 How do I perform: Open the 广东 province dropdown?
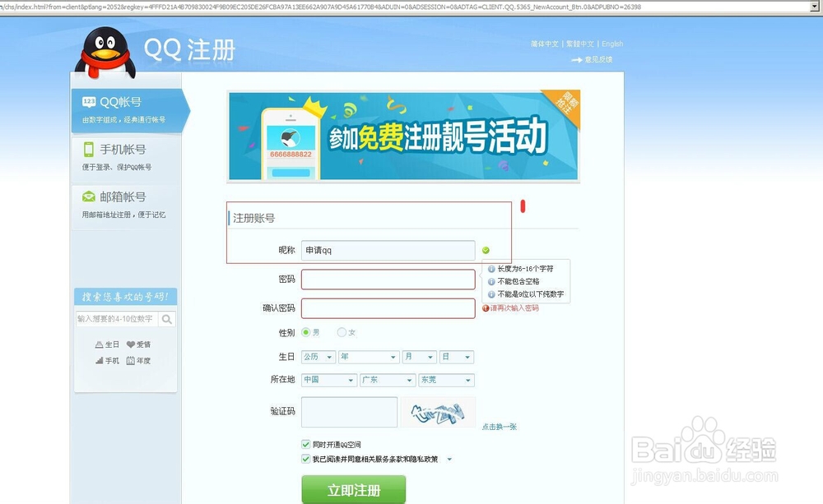point(388,380)
